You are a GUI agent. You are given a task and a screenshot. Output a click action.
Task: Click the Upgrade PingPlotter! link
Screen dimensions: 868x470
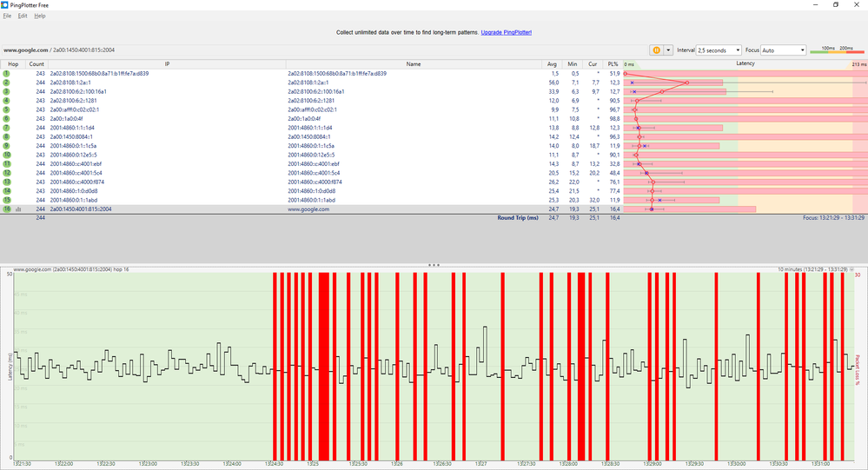point(506,33)
